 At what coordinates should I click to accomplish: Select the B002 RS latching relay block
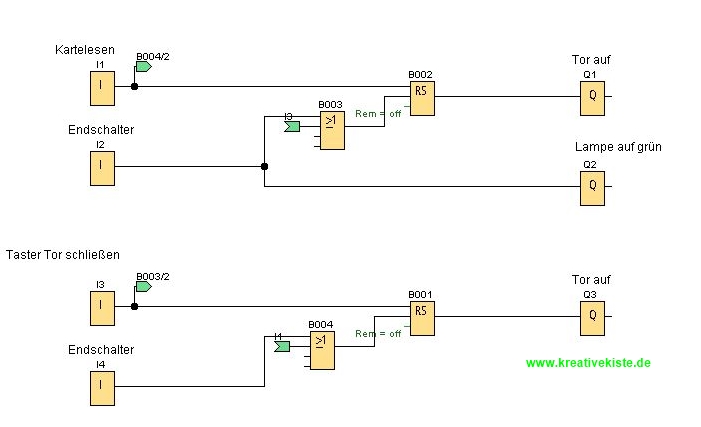click(422, 97)
